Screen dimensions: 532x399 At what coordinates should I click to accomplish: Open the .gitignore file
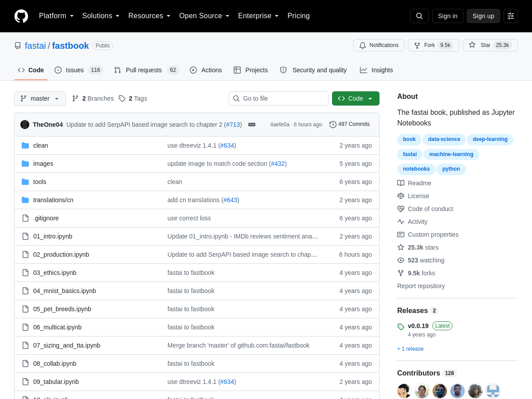(46, 218)
